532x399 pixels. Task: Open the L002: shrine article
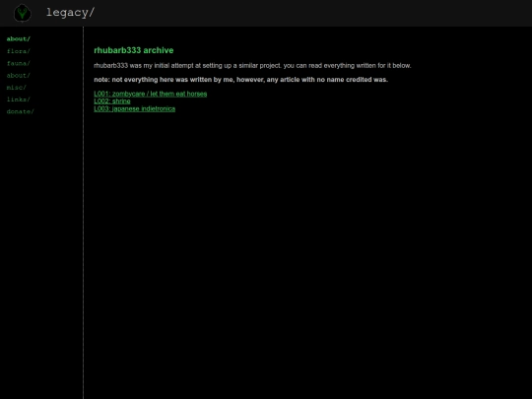(112, 101)
